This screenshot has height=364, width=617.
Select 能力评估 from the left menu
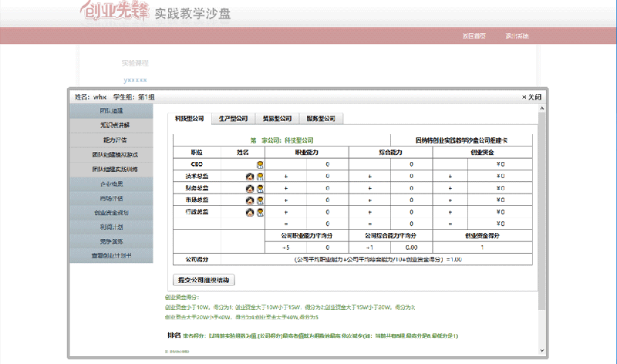115,140
